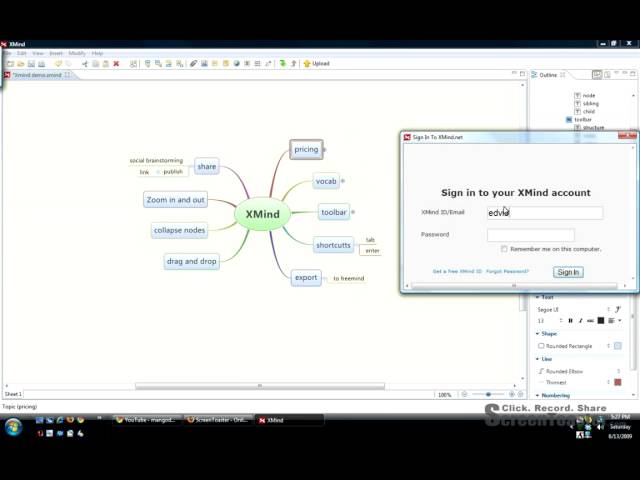Click the green drill-down arrow icon
This screenshot has width=640, height=480.
pos(282,64)
